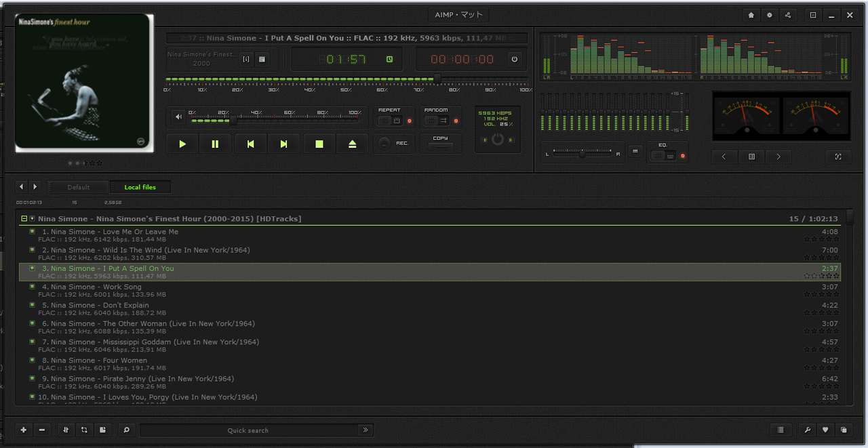Click the round REC. record button
Viewport: 868px width, 448px height.
(x=384, y=143)
